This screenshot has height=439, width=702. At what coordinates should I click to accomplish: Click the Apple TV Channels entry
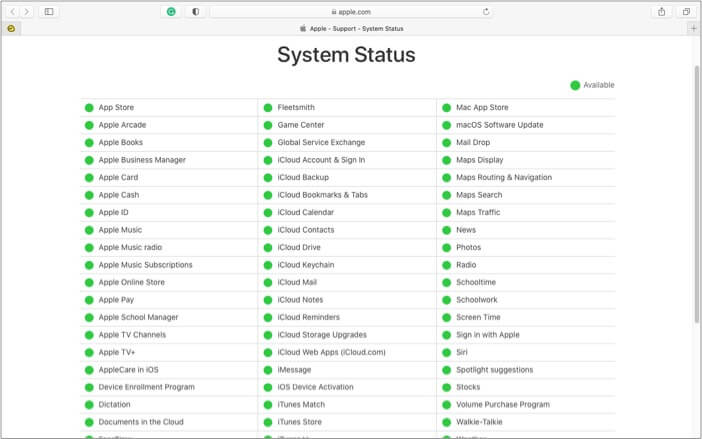[x=132, y=335]
